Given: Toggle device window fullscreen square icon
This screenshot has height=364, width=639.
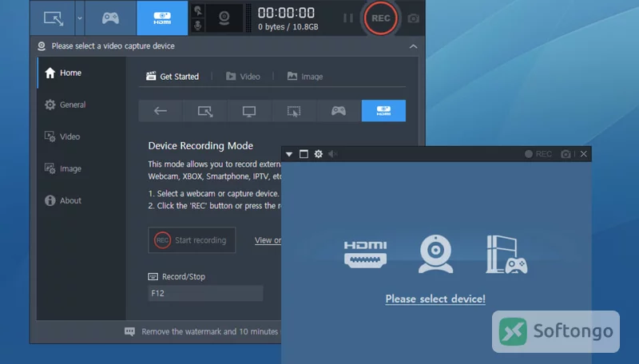Looking at the screenshot, I should 304,154.
